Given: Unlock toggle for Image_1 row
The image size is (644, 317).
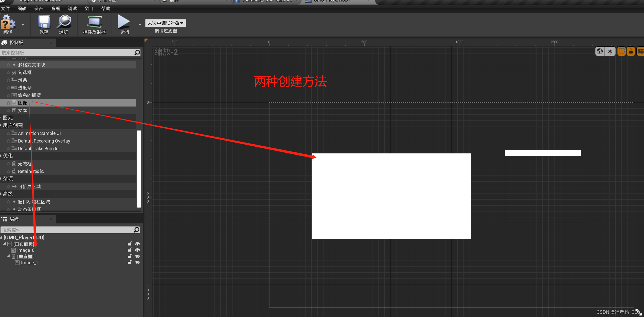Looking at the screenshot, I should coord(130,262).
